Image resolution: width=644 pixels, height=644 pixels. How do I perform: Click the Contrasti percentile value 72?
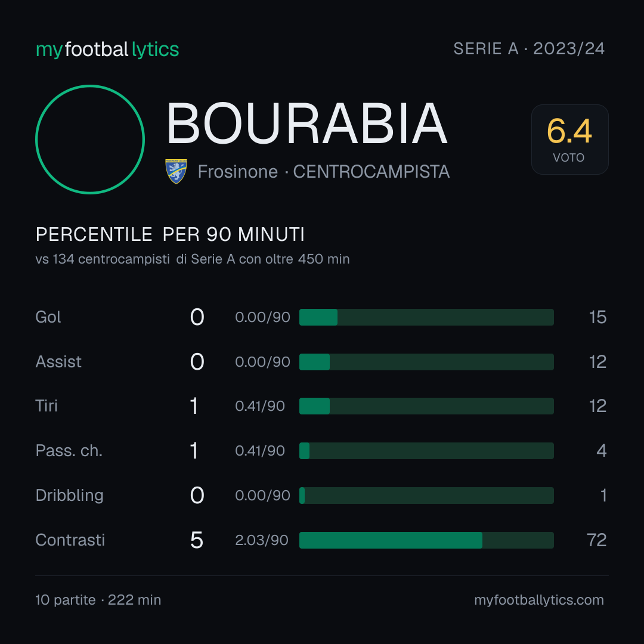coord(597,540)
